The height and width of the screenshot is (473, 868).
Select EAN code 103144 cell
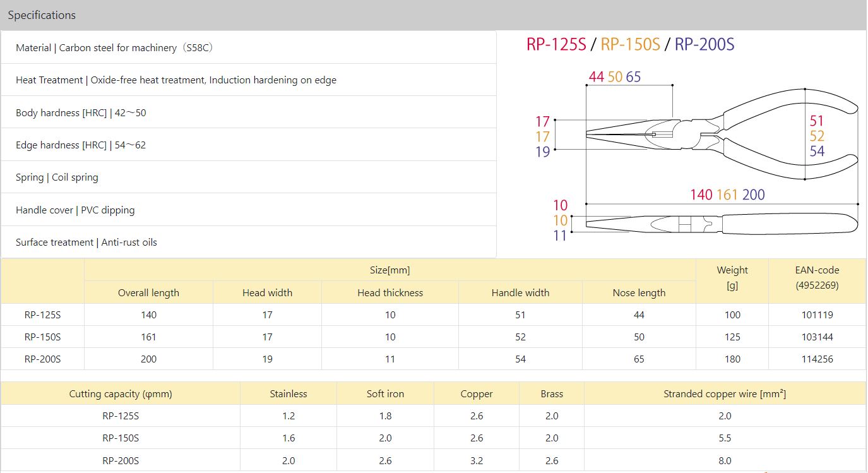coord(817,337)
